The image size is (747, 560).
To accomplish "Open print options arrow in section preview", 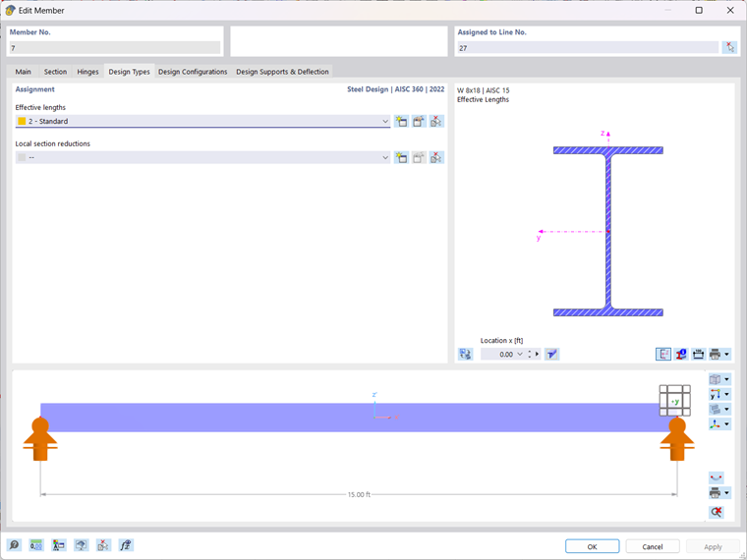I will point(726,354).
